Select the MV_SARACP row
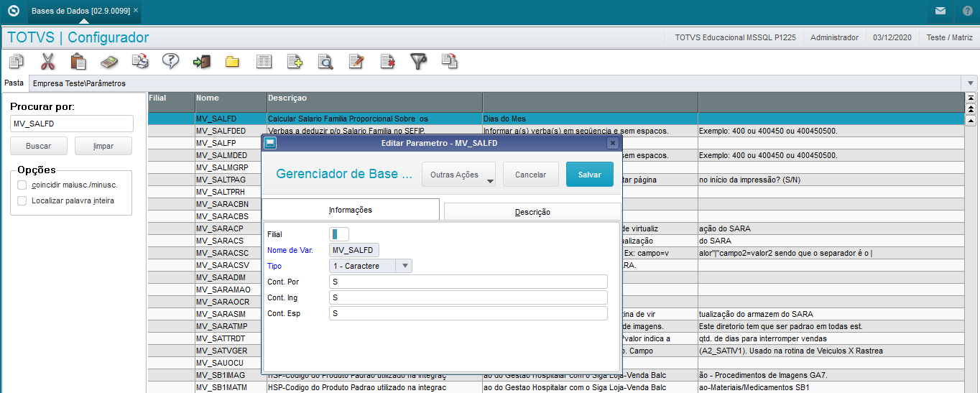This screenshot has width=980, height=393. click(x=555, y=228)
